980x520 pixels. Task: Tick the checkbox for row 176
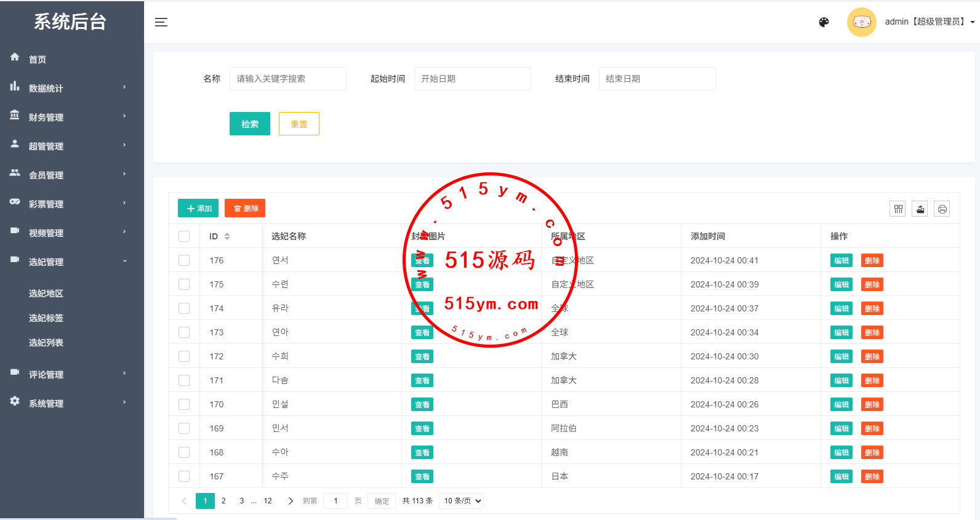184,260
